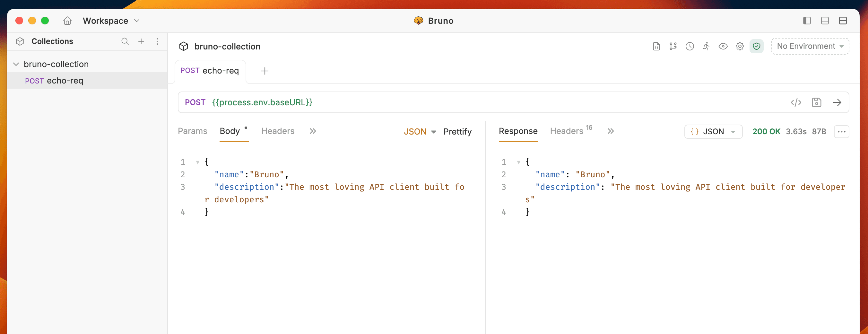The width and height of the screenshot is (868, 334).
Task: Open the code generator icon beside URL
Action: coord(796,102)
